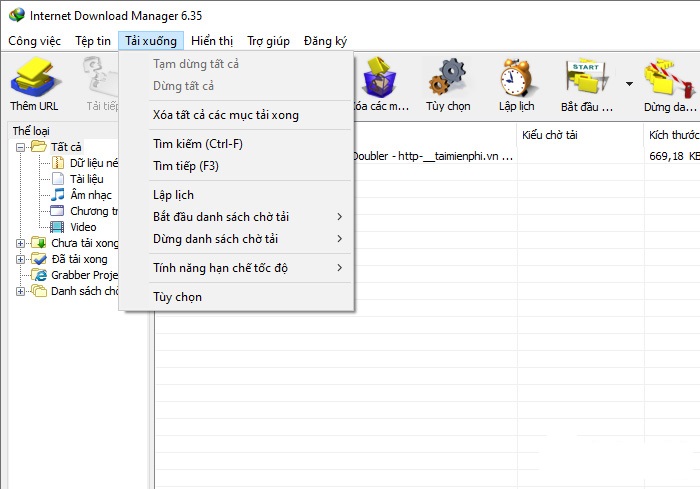Select the Đã tải xong checkmark folder icon
This screenshot has width=700, height=489.
pyautogui.click(x=39, y=259)
